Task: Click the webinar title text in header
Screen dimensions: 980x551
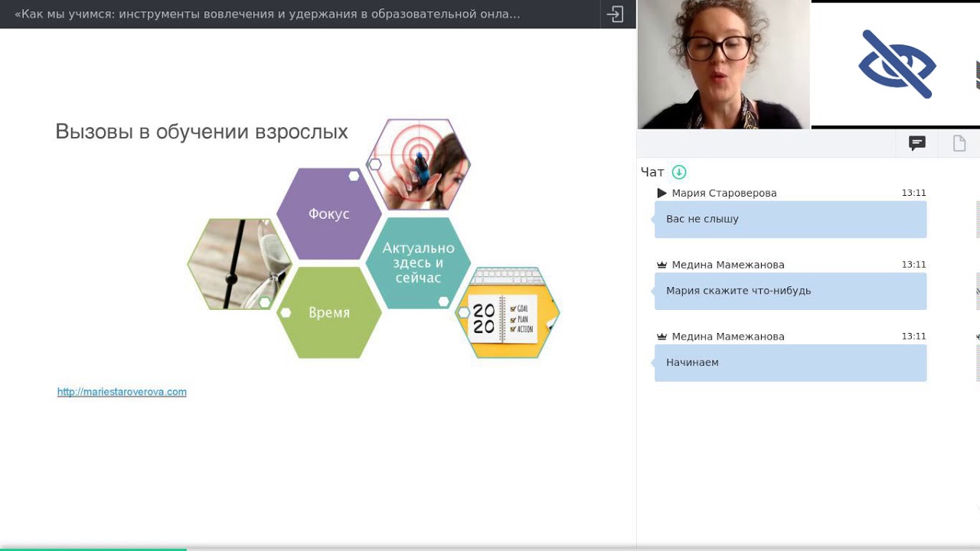Action: point(267,14)
